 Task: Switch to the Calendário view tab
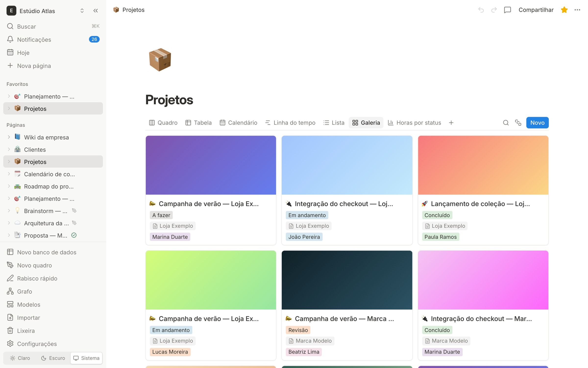pos(238,123)
